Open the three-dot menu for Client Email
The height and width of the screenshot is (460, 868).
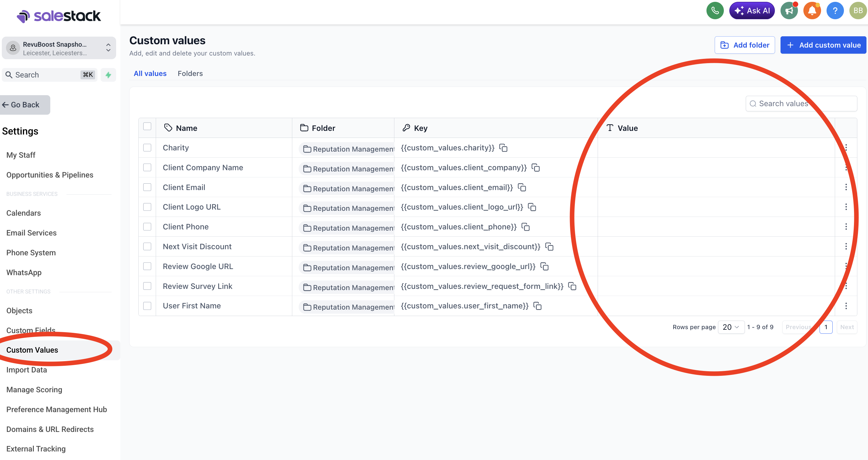pyautogui.click(x=846, y=187)
